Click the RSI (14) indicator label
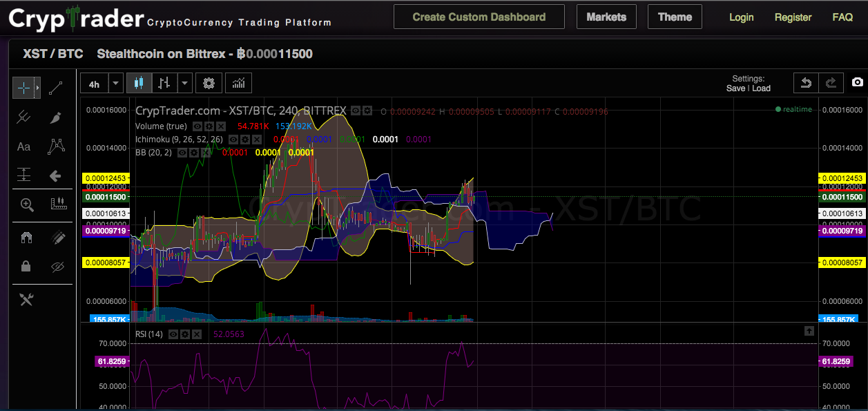This screenshot has height=411, width=868. (149, 334)
